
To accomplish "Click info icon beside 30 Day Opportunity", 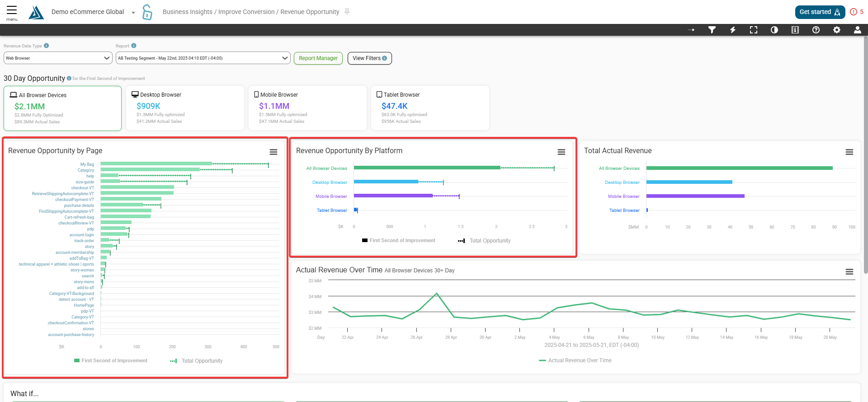I will tap(69, 78).
